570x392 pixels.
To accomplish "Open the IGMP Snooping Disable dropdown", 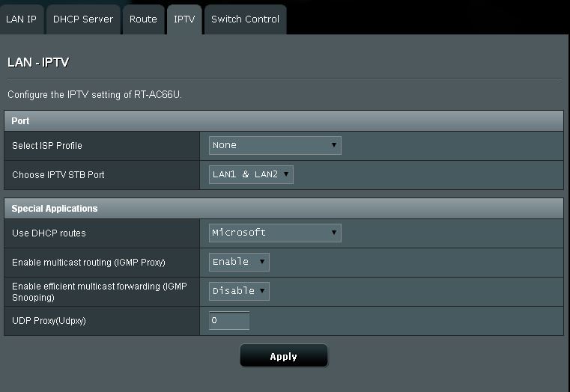I will (x=239, y=291).
